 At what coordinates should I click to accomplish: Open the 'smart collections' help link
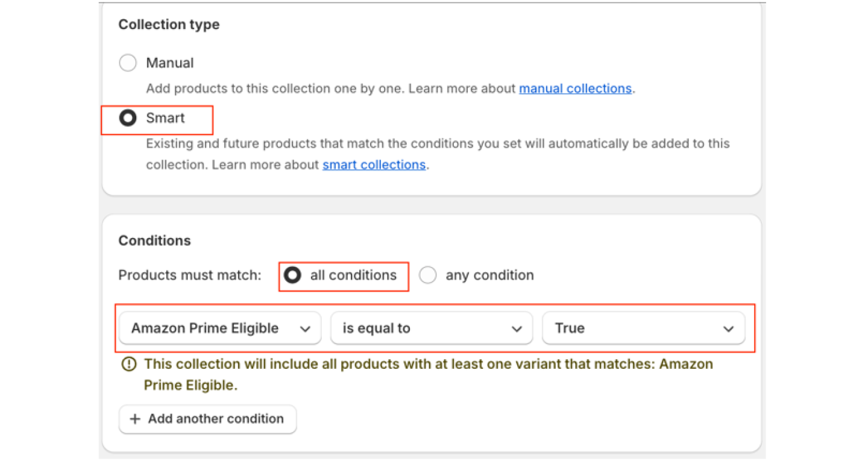pyautogui.click(x=374, y=165)
